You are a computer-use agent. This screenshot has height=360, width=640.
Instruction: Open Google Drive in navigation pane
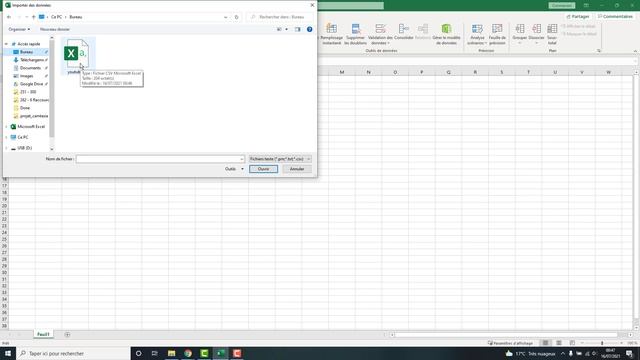click(31, 84)
